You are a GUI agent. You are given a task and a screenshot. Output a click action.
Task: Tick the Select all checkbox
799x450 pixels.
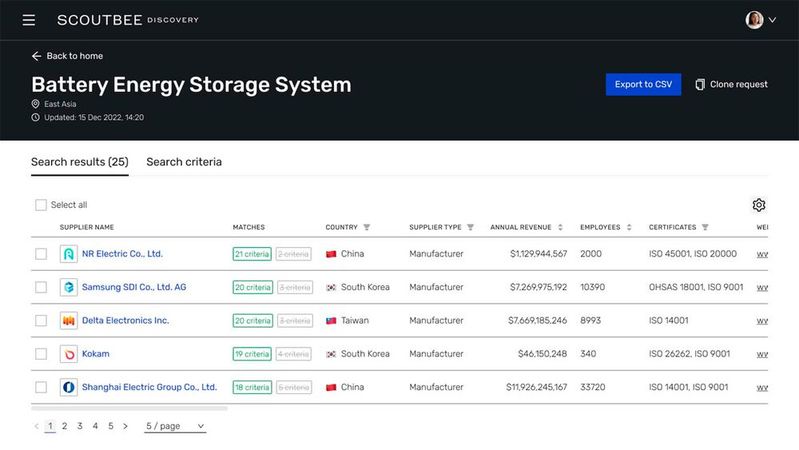41,205
